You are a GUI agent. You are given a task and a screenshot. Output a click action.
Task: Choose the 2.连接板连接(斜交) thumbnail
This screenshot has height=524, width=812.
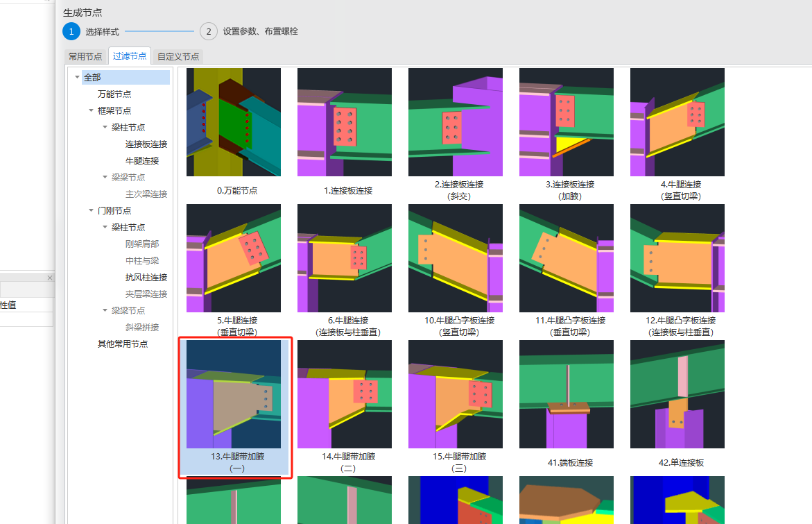(x=455, y=122)
